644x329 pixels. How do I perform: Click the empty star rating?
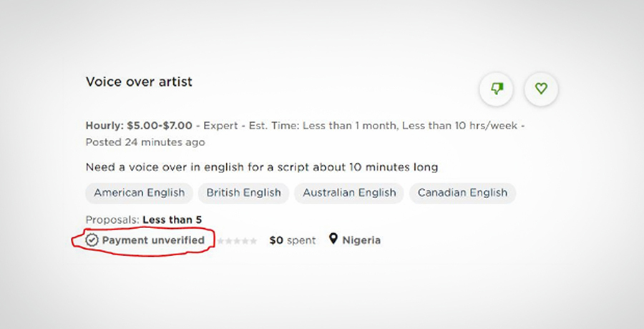click(x=237, y=241)
